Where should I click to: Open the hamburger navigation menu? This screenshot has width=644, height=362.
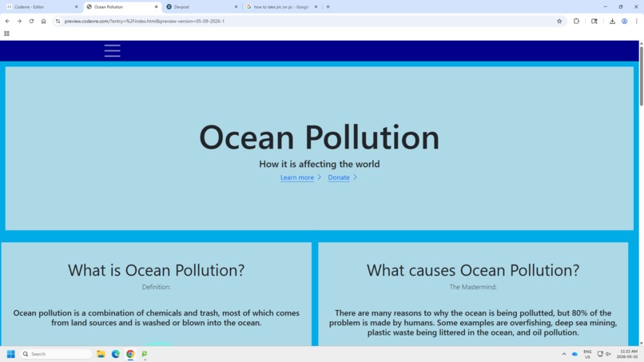click(x=112, y=50)
